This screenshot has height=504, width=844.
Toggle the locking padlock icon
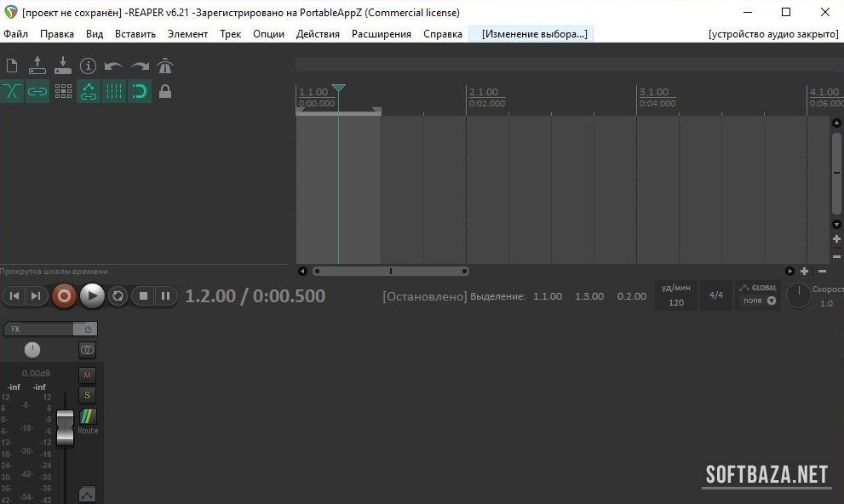165,91
